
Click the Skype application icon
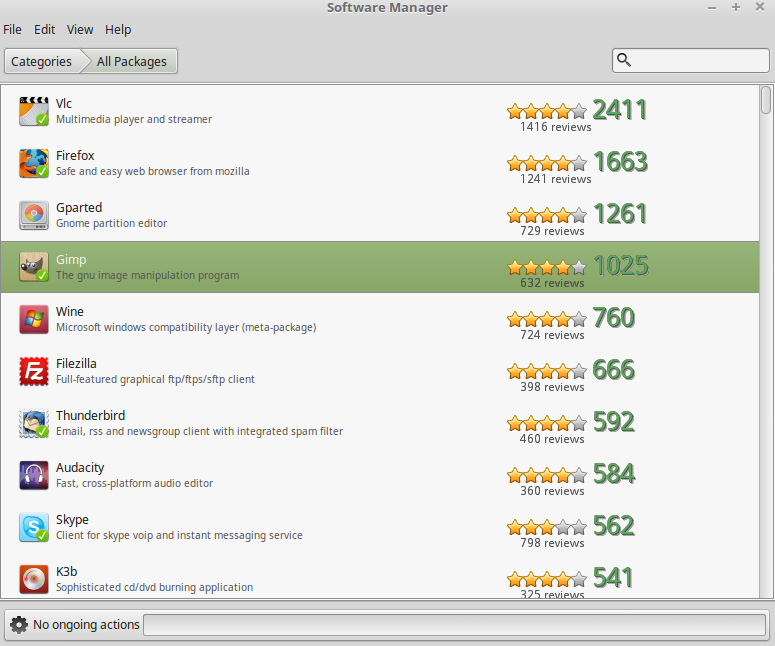coord(34,527)
